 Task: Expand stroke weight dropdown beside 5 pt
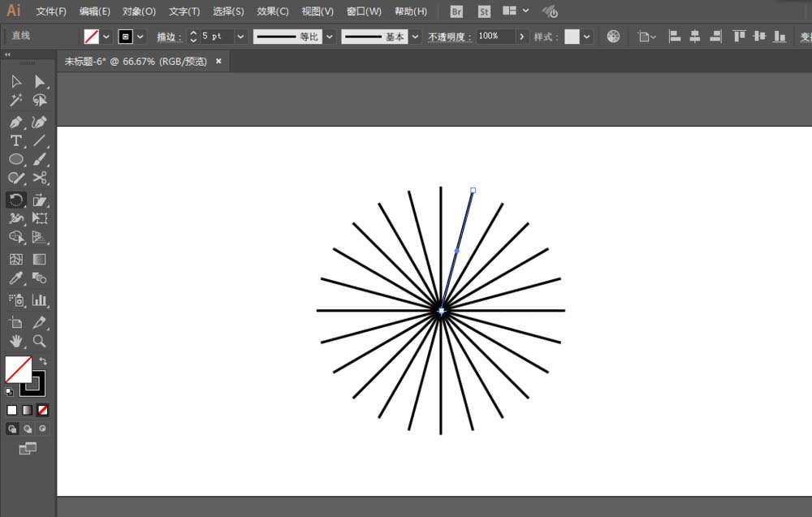tap(240, 37)
